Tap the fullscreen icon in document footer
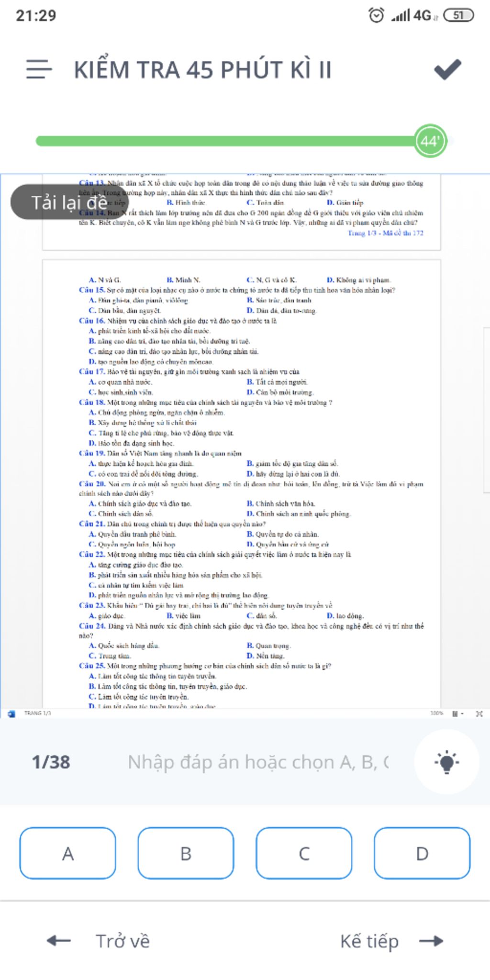 (x=479, y=713)
